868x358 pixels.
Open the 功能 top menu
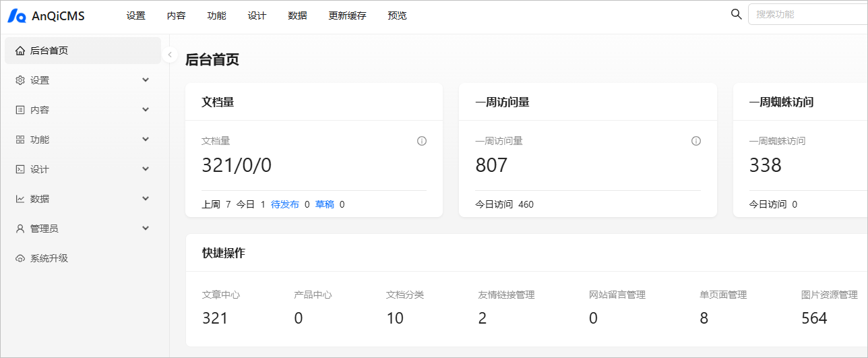point(216,16)
